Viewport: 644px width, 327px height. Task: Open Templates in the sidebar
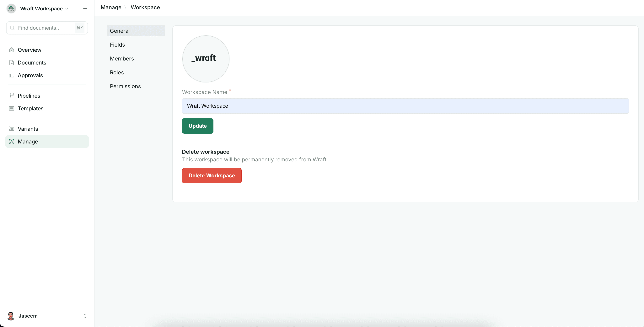30,109
